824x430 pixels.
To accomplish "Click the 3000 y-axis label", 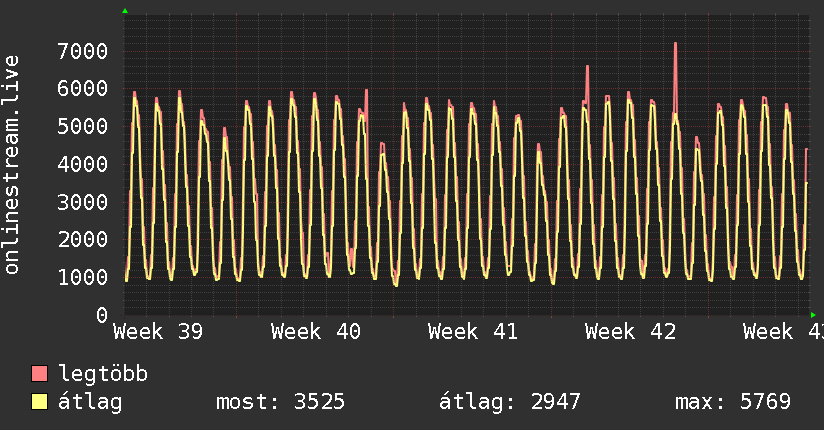I will [83, 202].
